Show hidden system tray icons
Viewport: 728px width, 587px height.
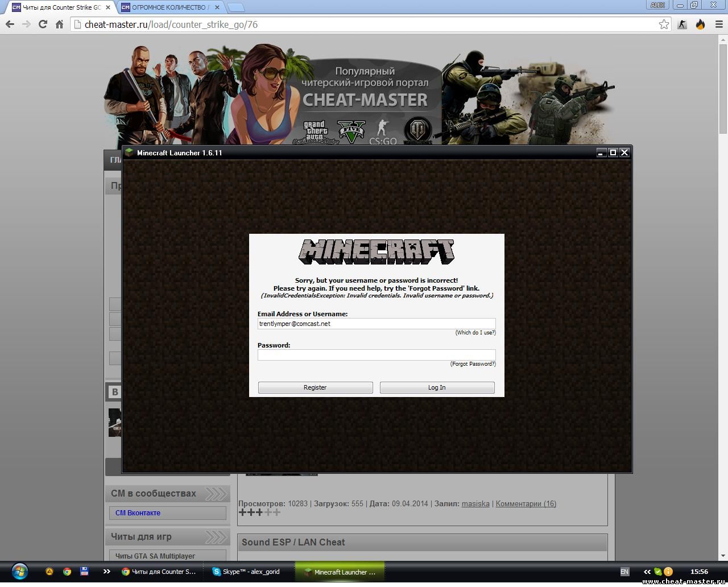pyautogui.click(x=647, y=572)
